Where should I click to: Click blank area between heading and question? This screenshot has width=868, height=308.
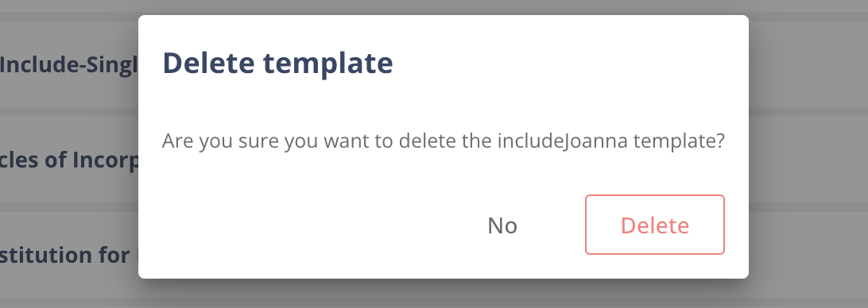[443, 105]
